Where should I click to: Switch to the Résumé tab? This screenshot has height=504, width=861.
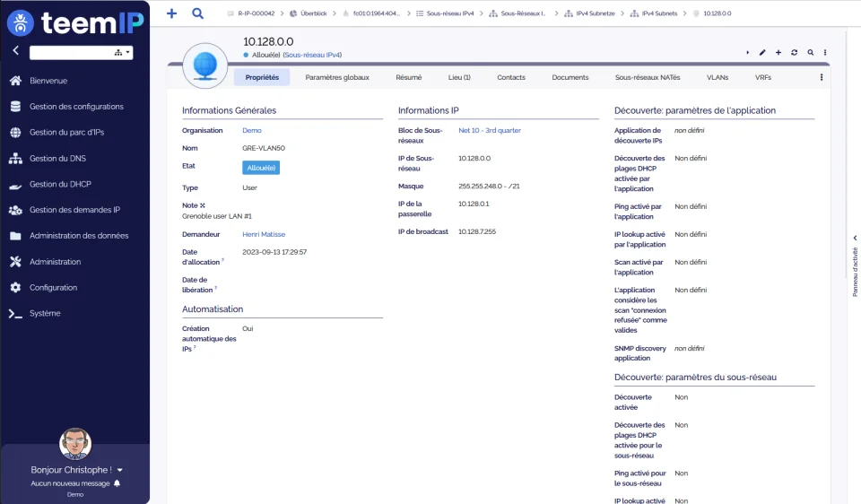click(x=409, y=77)
